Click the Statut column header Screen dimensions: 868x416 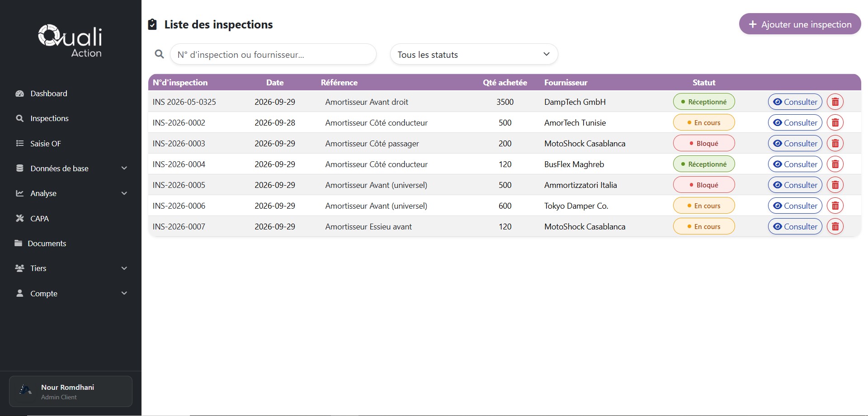(x=704, y=83)
